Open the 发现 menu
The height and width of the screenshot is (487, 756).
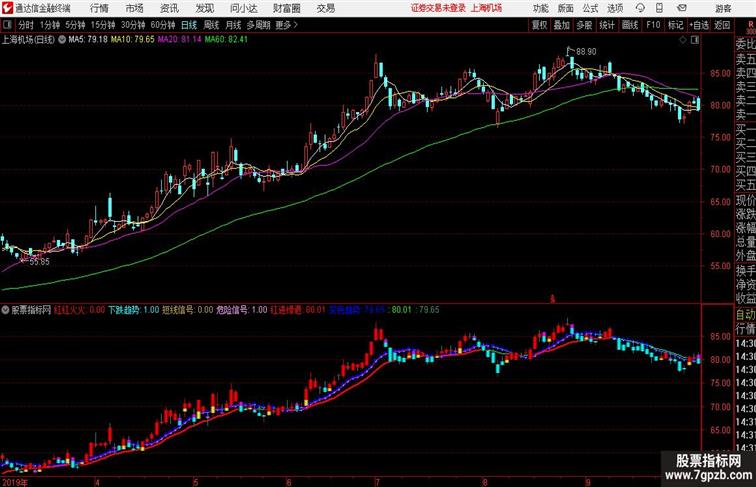[204, 8]
